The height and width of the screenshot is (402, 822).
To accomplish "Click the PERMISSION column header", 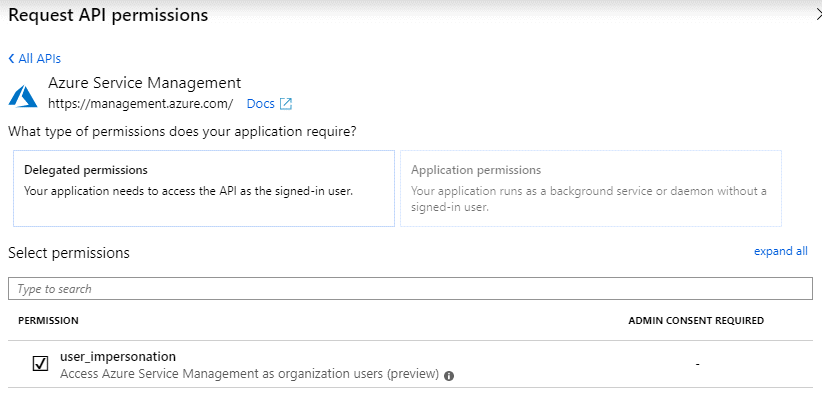I will [48, 321].
